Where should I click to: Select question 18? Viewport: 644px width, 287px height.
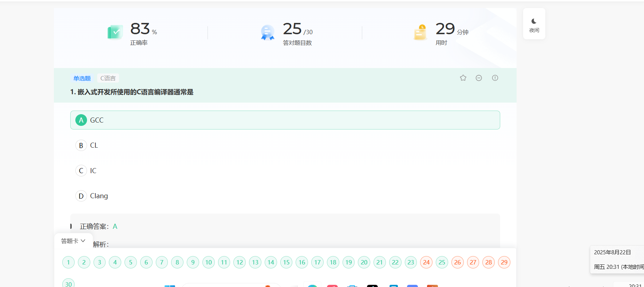tap(333, 262)
